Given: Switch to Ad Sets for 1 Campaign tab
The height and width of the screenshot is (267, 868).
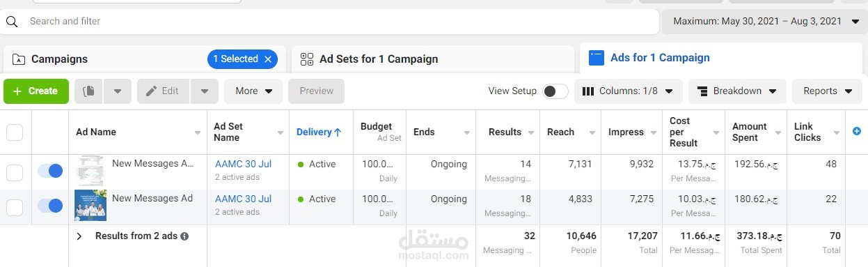Looking at the screenshot, I should click(432, 59).
